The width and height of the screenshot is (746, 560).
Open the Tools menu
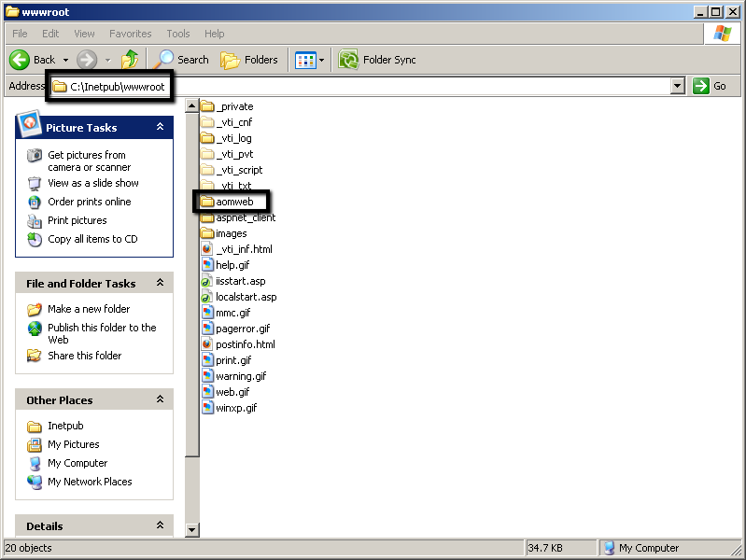coord(177,34)
